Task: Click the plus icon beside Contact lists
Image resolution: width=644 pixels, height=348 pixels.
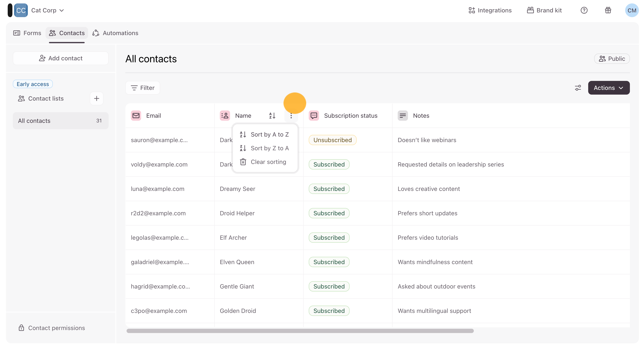Action: [x=96, y=98]
